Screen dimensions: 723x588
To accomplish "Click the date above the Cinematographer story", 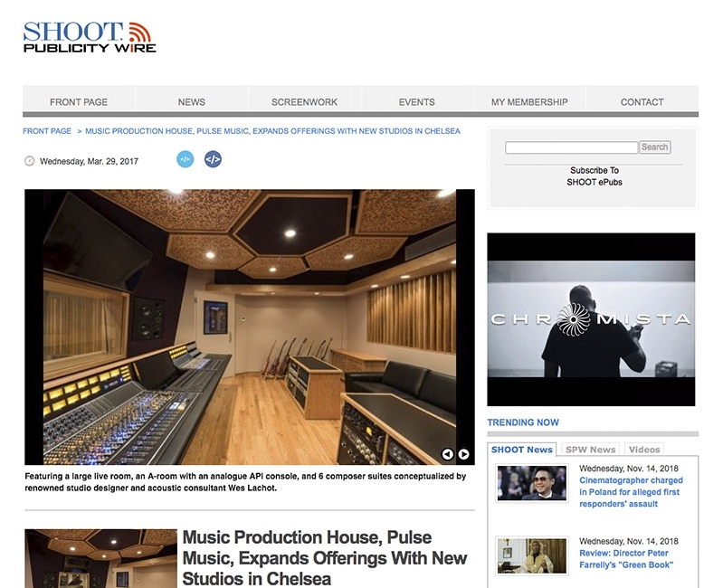I will coord(629,469).
